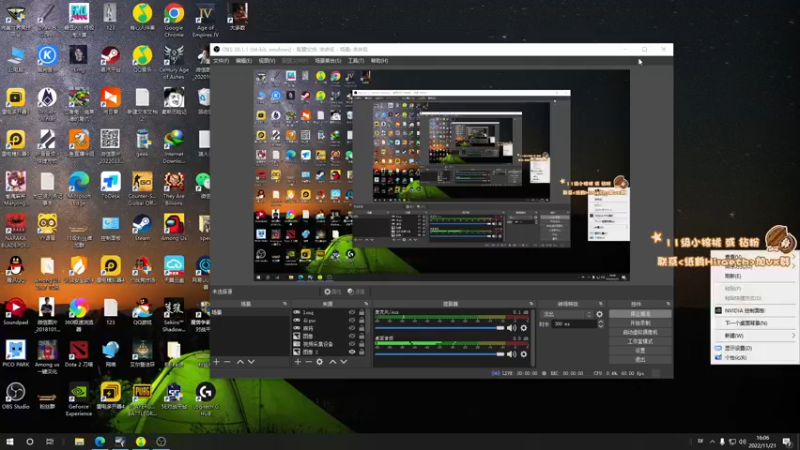The image size is (800, 450).
Task: Mute first mixer channel speaker icon
Action: pyautogui.click(x=511, y=328)
